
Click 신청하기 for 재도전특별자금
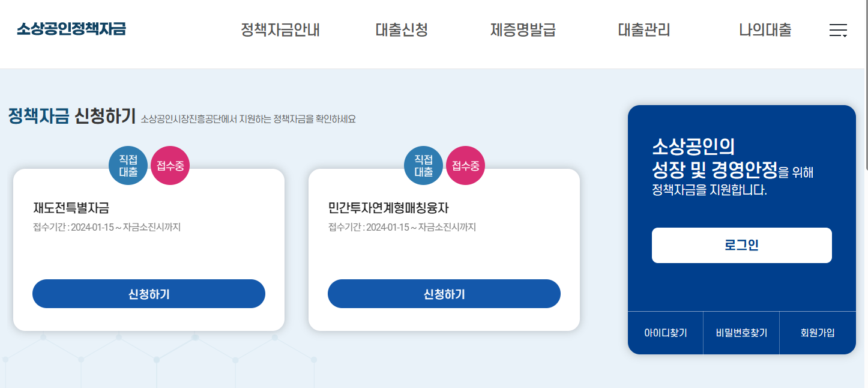pos(148,294)
